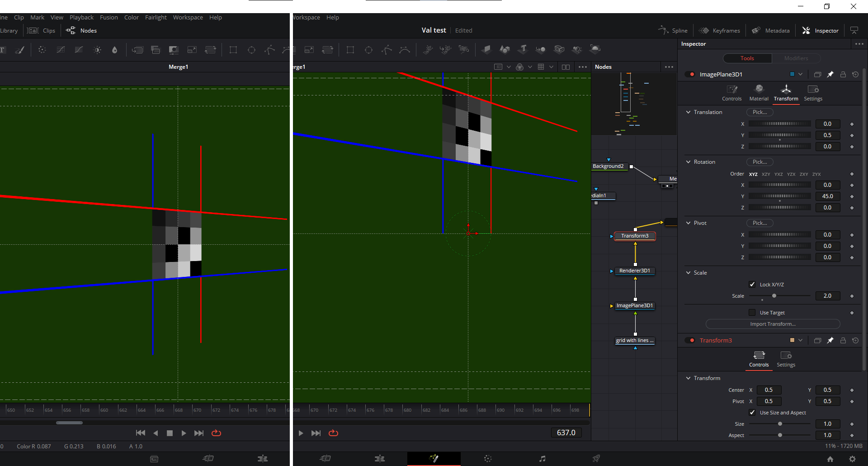868x466 pixels.
Task: Pin the ImagePlane3D1 inspector header
Action: pos(830,74)
